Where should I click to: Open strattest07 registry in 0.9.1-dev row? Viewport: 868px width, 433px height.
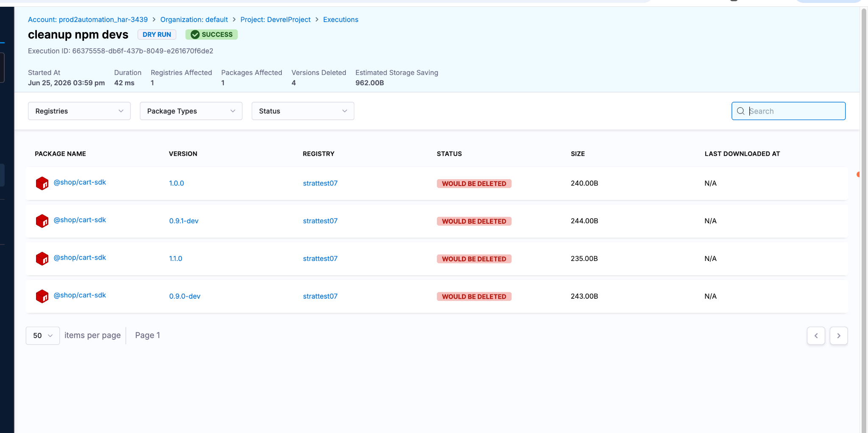[x=320, y=221]
